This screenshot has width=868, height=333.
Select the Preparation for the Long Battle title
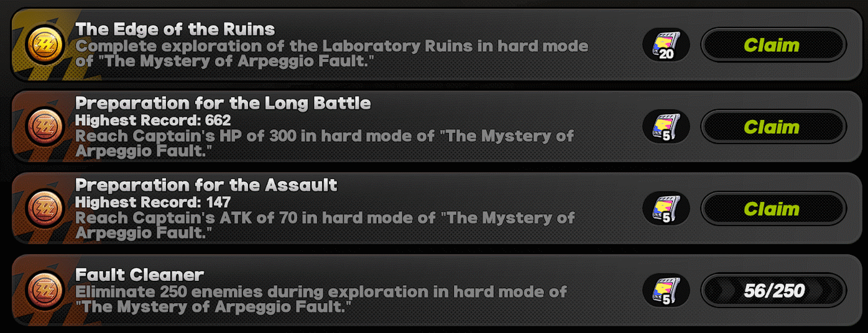pos(223,103)
